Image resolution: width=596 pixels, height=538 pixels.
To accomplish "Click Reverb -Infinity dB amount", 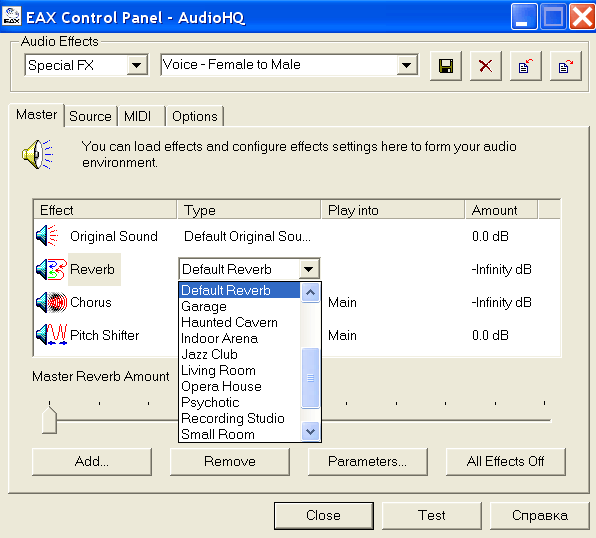I will [501, 269].
